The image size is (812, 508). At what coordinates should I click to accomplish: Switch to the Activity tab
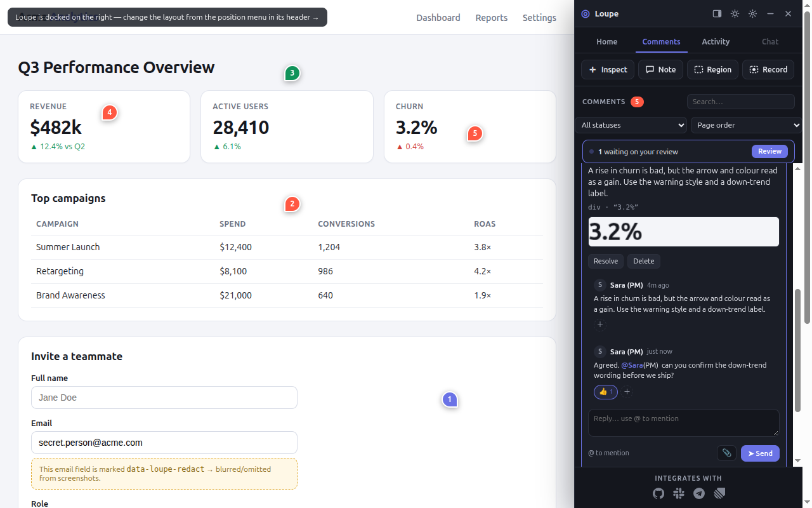pyautogui.click(x=716, y=41)
